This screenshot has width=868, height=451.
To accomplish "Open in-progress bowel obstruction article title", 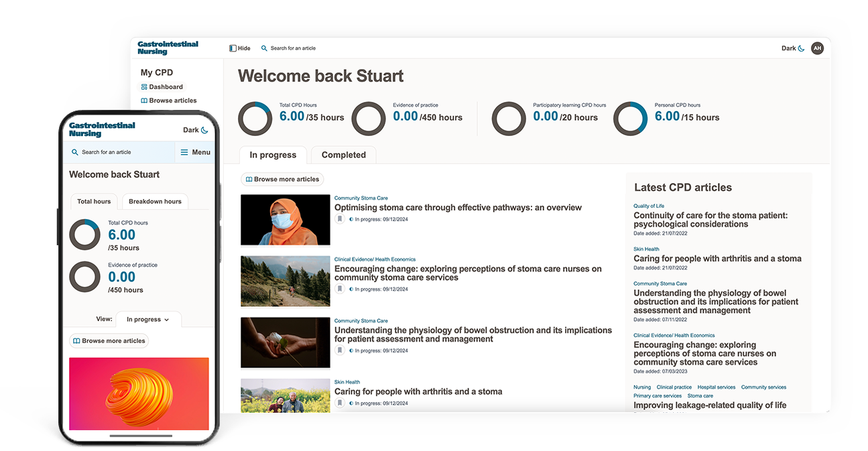I will coord(473,334).
